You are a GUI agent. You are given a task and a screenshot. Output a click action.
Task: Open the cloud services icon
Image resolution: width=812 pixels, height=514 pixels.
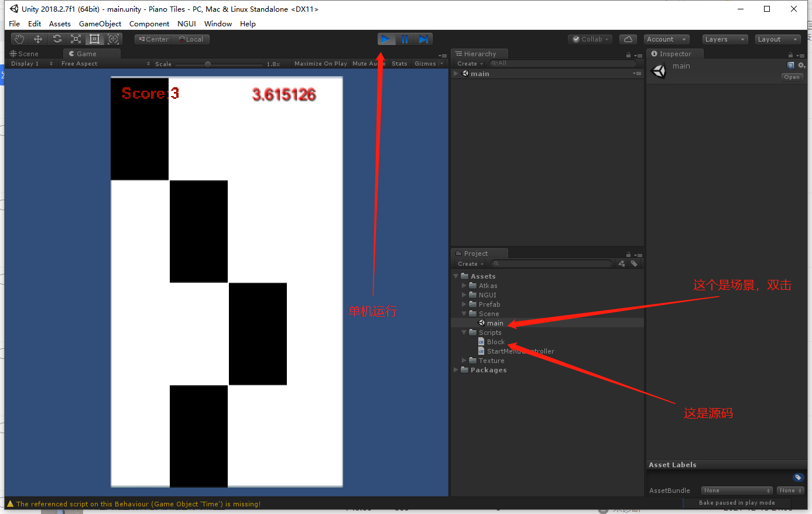[628, 39]
